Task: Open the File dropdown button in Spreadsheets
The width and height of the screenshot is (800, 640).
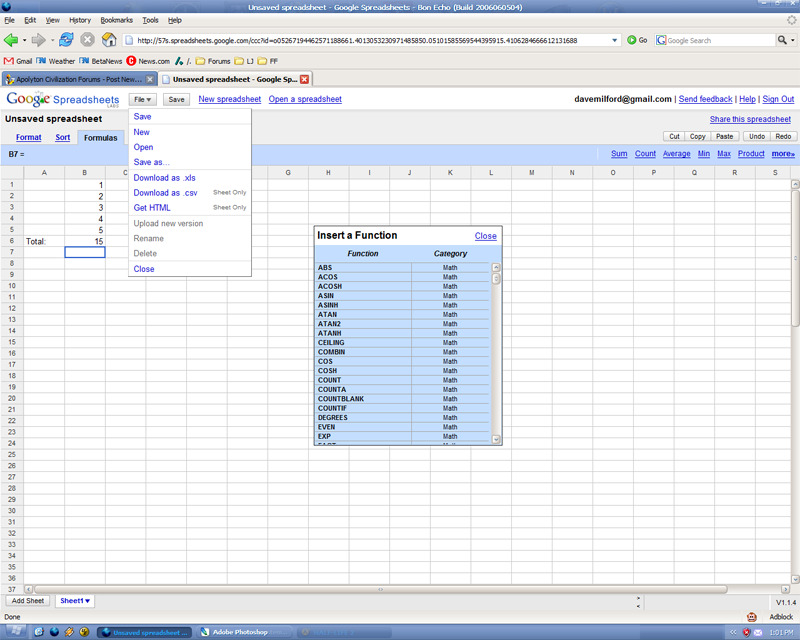Action: pos(142,100)
